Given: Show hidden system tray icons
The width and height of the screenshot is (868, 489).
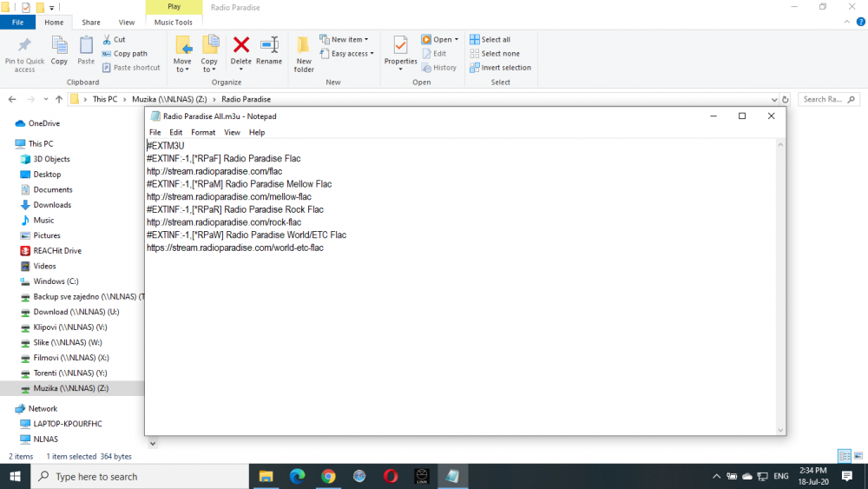Looking at the screenshot, I should (716, 476).
